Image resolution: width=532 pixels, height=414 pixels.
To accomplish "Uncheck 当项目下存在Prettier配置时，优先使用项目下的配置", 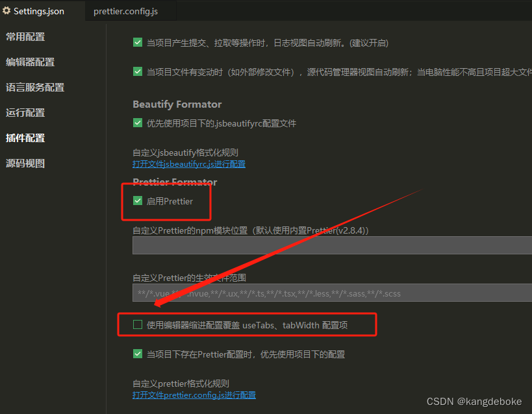I will [138, 354].
